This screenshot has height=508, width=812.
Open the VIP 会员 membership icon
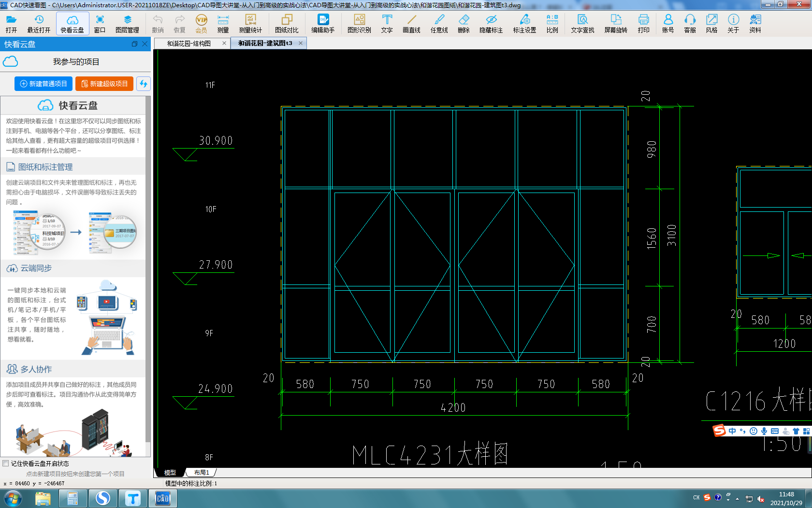pyautogui.click(x=201, y=23)
